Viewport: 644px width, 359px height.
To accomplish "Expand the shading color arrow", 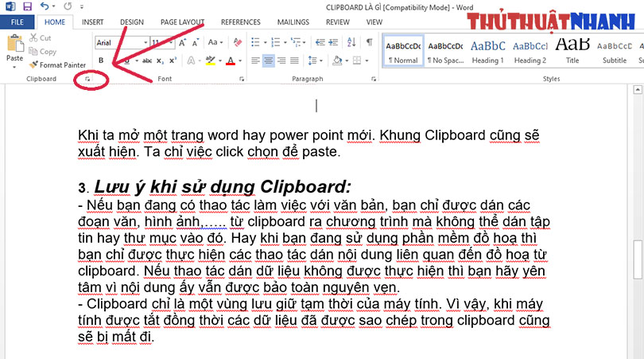I will (x=347, y=60).
